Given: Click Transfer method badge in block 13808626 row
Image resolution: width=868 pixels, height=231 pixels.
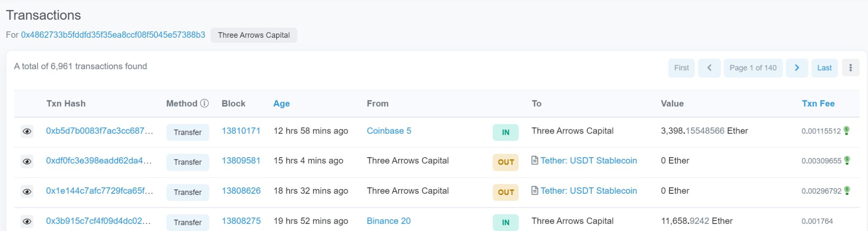Looking at the screenshot, I should (x=188, y=192).
